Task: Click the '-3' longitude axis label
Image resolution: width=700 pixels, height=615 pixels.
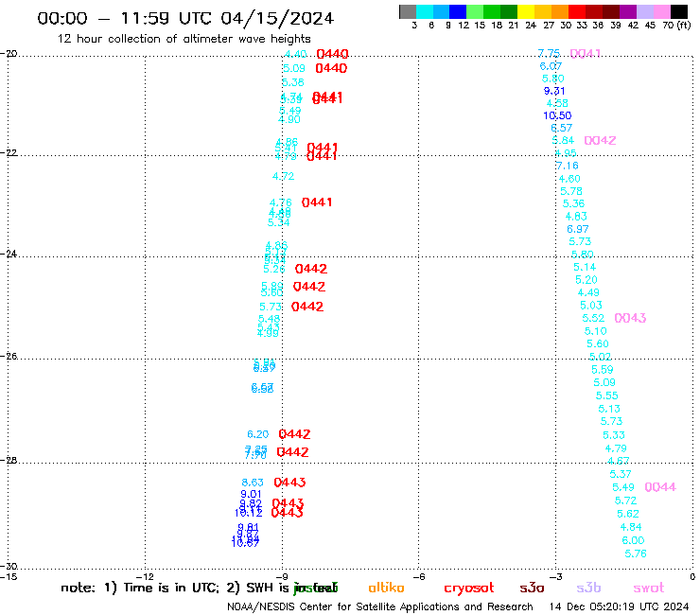Action: pos(556,576)
